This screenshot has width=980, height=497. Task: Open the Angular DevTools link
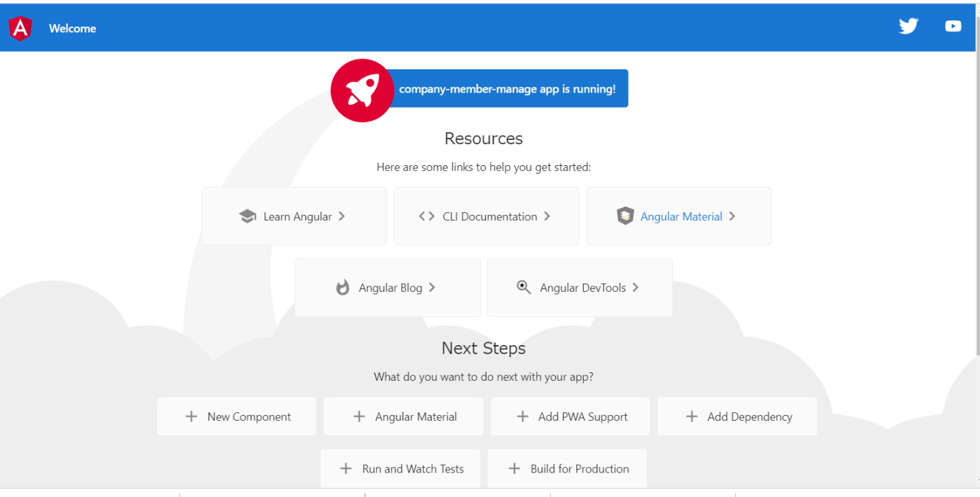coord(580,287)
